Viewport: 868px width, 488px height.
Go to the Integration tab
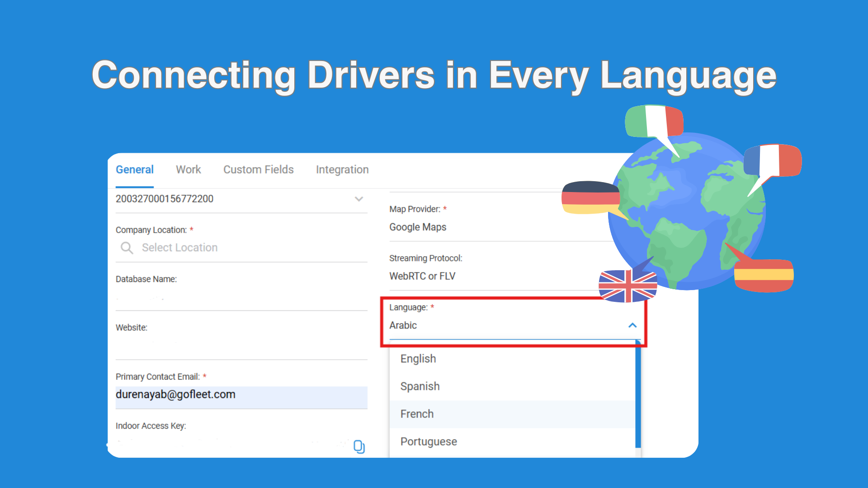342,169
